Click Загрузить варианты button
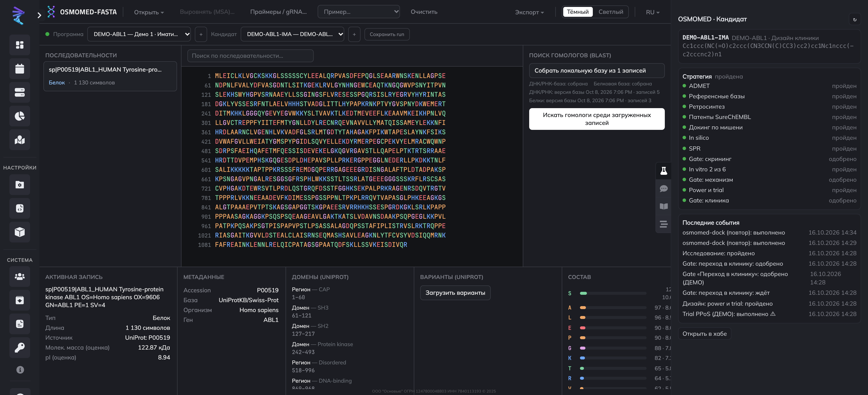The height and width of the screenshot is (395, 868). 455,293
